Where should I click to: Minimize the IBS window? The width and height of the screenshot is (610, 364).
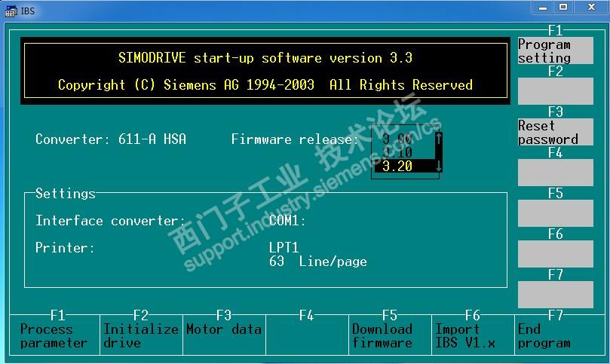[x=543, y=8]
